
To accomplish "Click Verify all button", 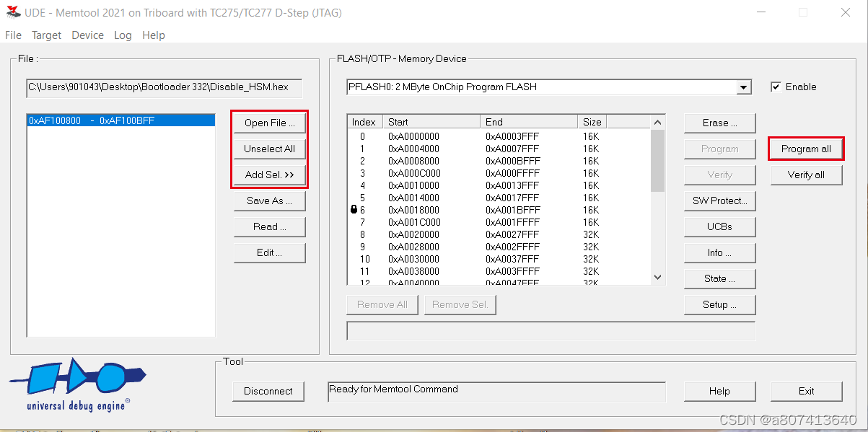I will pos(806,175).
